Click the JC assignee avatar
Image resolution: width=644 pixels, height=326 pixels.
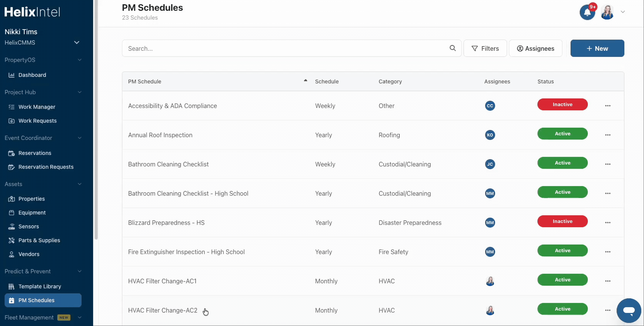click(490, 164)
